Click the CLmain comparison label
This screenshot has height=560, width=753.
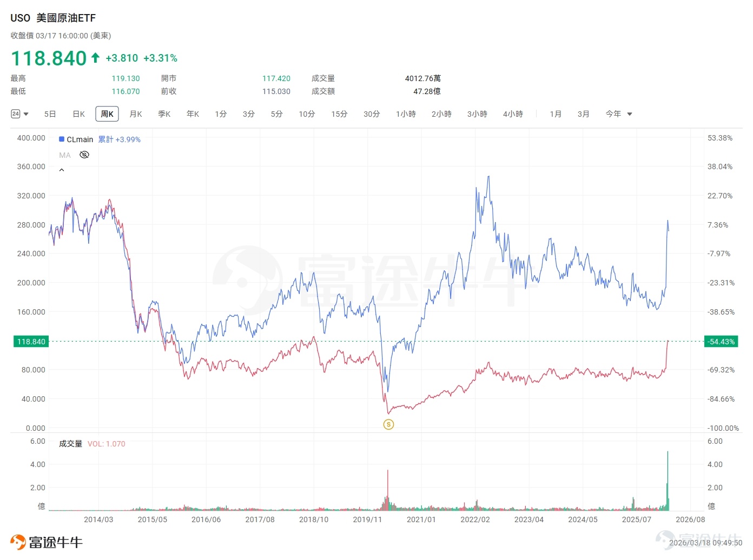pos(80,139)
